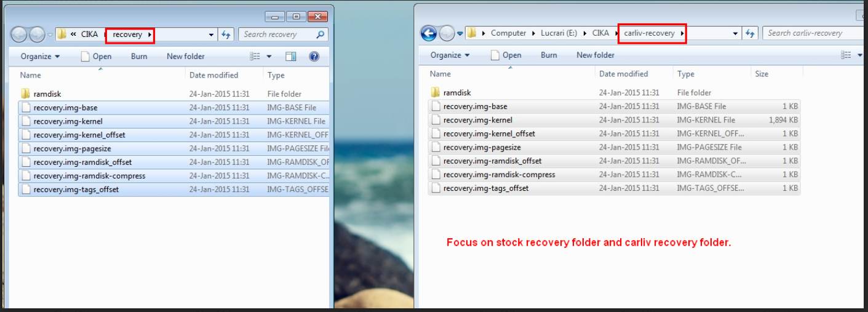Viewport: 868px width, 312px height.
Task: Click the CIKA breadcrumb in carliv-recovery path
Action: point(600,33)
